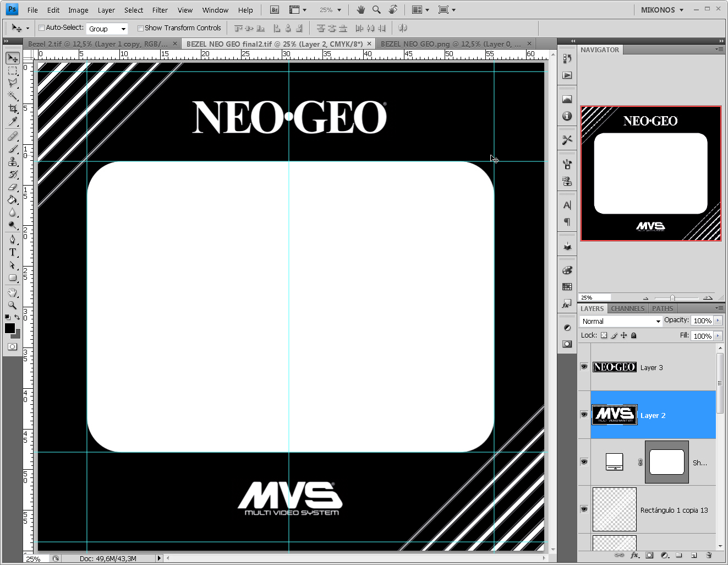This screenshot has height=565, width=728.
Task: Enable the Auto-Select checkbox
Action: (41, 28)
